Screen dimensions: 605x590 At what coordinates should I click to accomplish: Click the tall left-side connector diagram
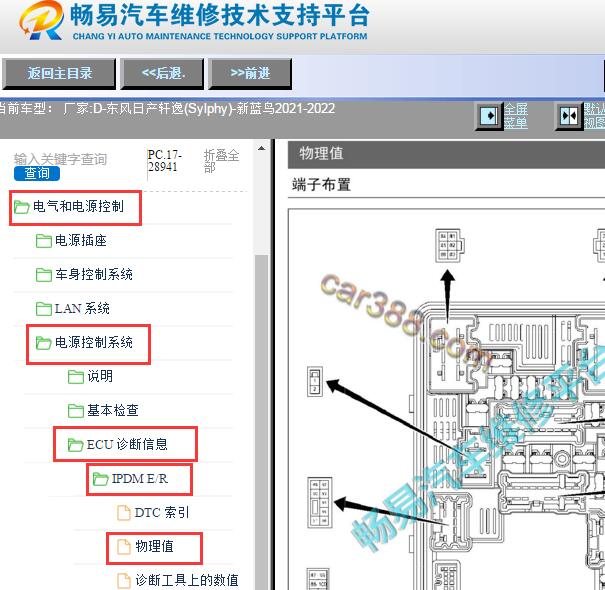pyautogui.click(x=319, y=502)
